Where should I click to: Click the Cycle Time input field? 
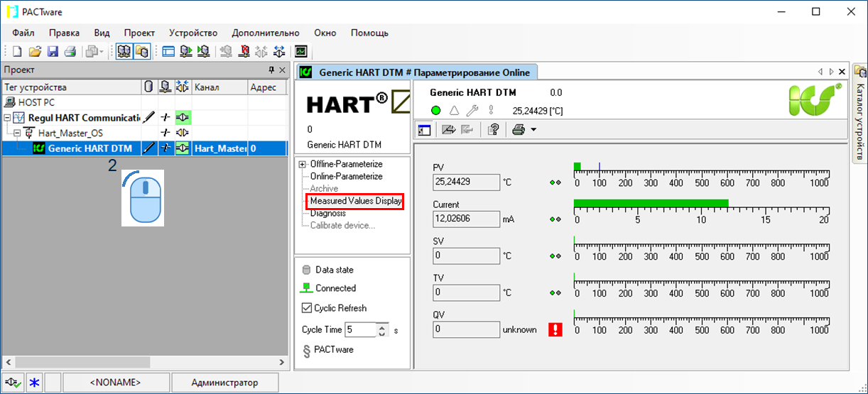tap(360, 329)
